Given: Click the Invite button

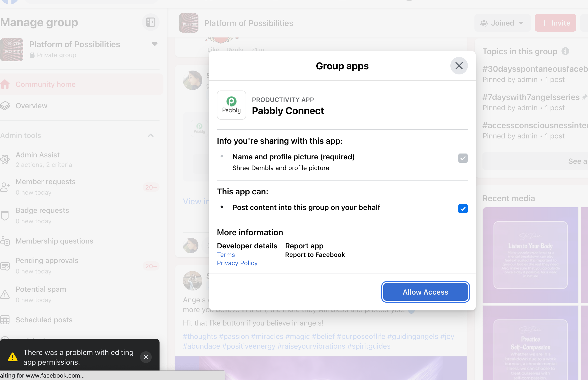Looking at the screenshot, I should tap(555, 23).
